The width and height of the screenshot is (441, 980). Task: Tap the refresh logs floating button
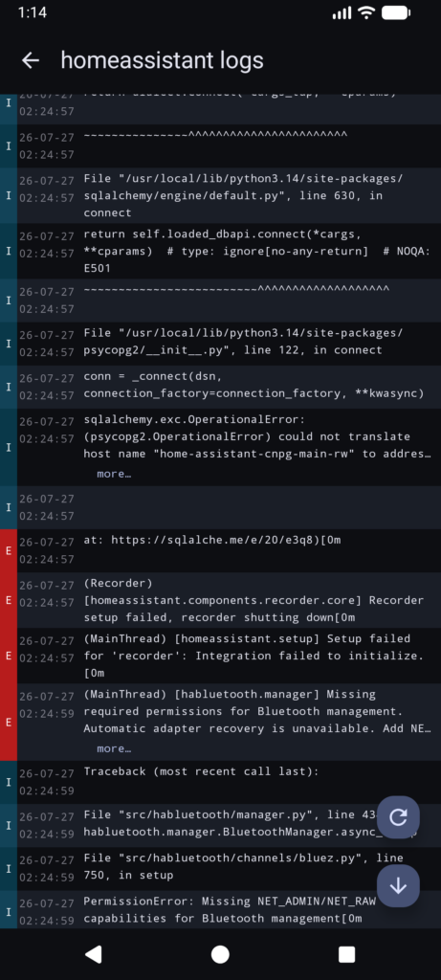click(x=398, y=817)
